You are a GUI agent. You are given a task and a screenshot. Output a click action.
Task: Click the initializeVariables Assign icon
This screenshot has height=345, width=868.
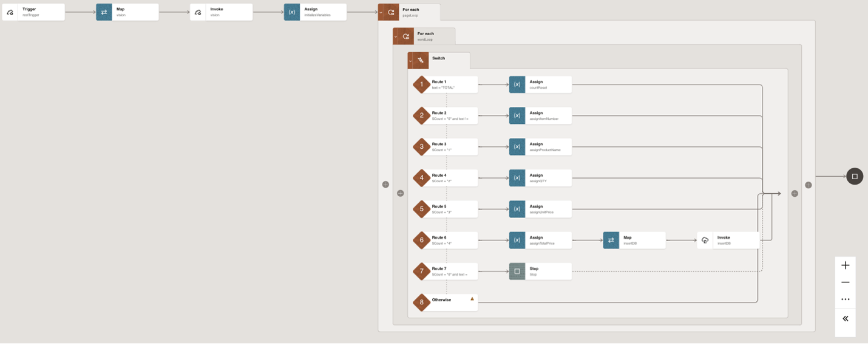click(x=292, y=12)
